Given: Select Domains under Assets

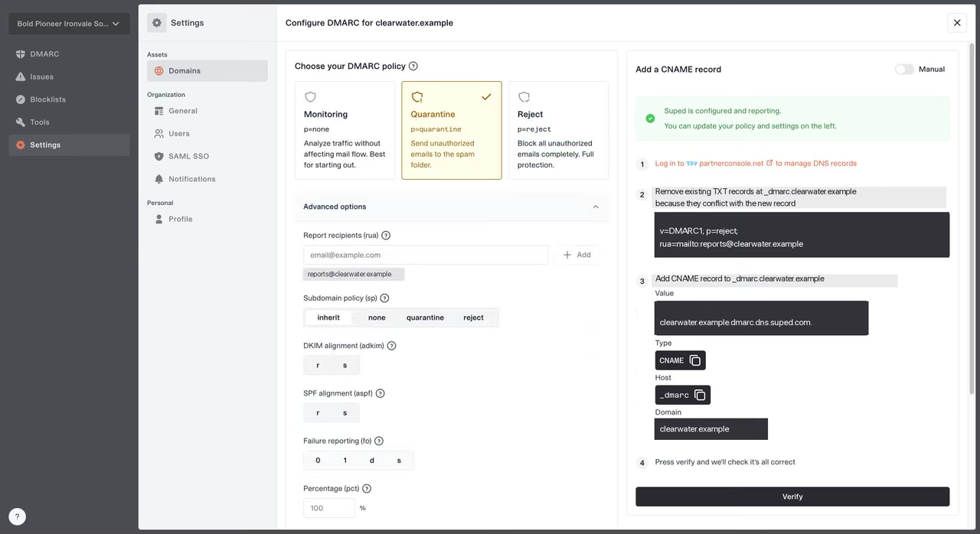Looking at the screenshot, I should point(207,70).
